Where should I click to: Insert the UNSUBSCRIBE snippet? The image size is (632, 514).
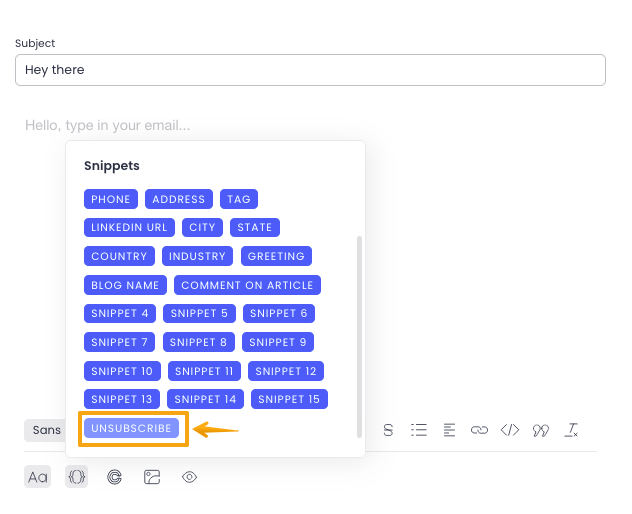(x=131, y=428)
